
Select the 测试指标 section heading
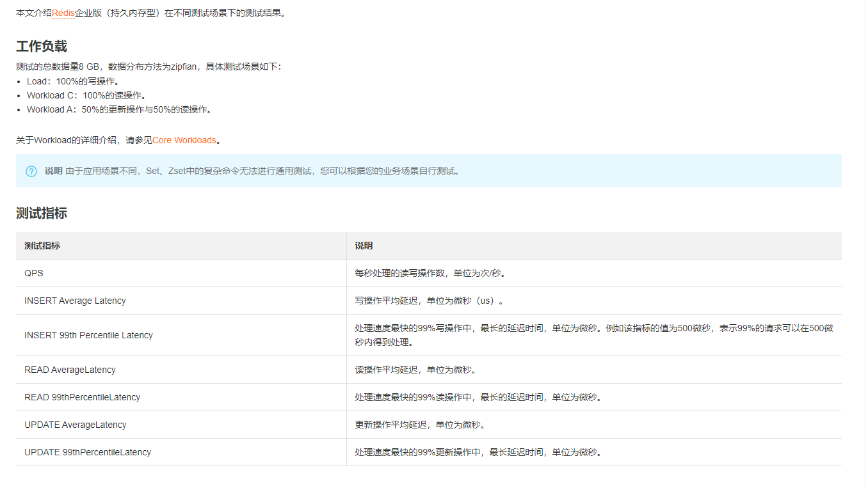(x=42, y=214)
